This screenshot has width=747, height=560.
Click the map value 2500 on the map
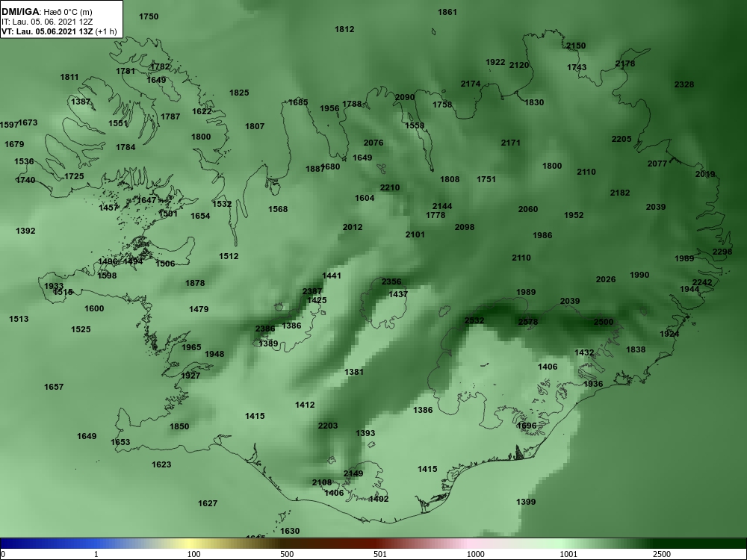(x=604, y=322)
